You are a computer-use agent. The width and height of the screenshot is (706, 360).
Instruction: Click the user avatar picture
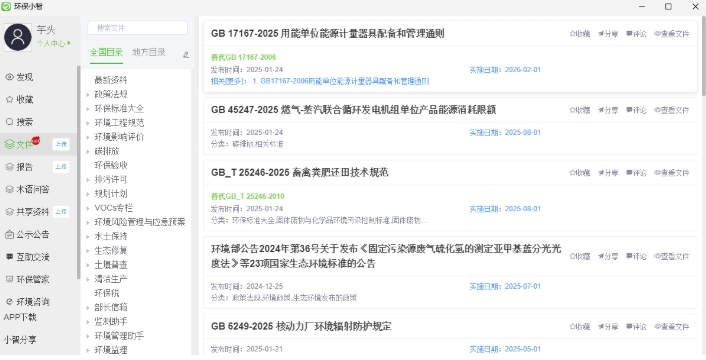(18, 37)
